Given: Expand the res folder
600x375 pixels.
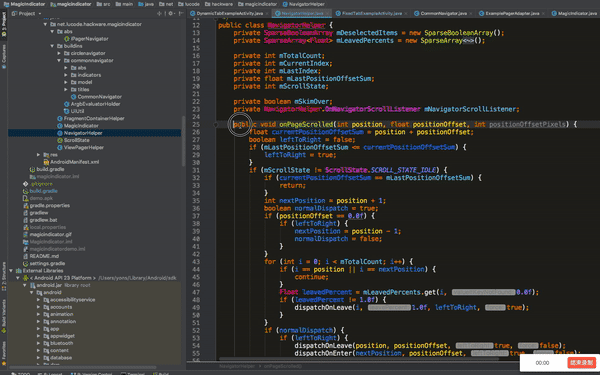Looking at the screenshot, I should coord(39,155).
